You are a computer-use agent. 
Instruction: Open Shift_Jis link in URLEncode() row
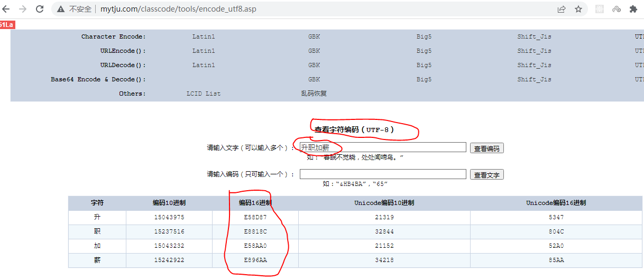(534, 51)
